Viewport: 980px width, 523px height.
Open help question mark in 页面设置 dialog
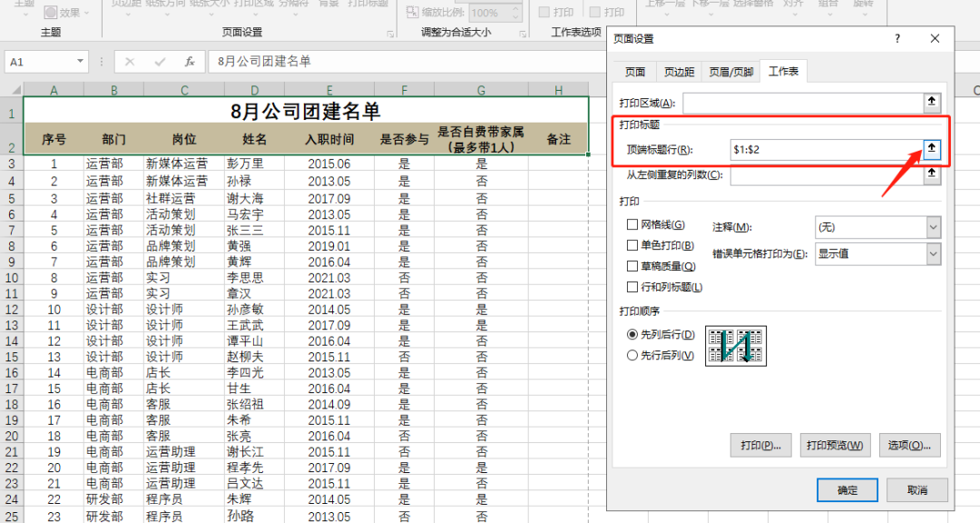[897, 39]
